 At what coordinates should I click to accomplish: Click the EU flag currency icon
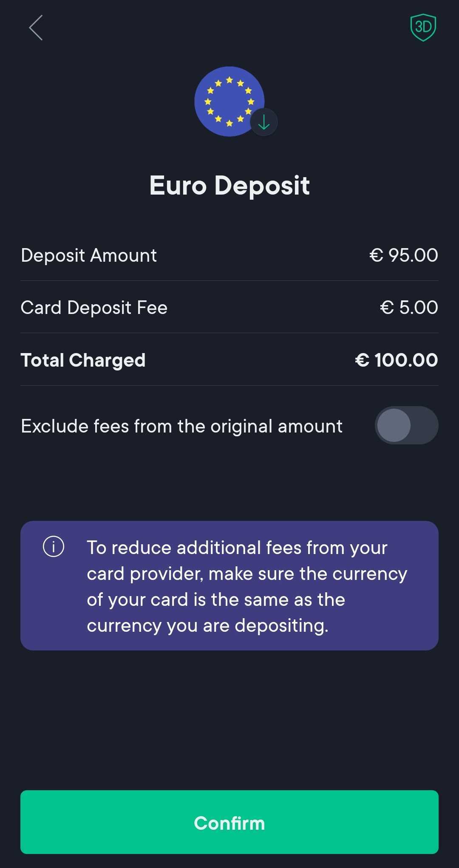(225, 100)
